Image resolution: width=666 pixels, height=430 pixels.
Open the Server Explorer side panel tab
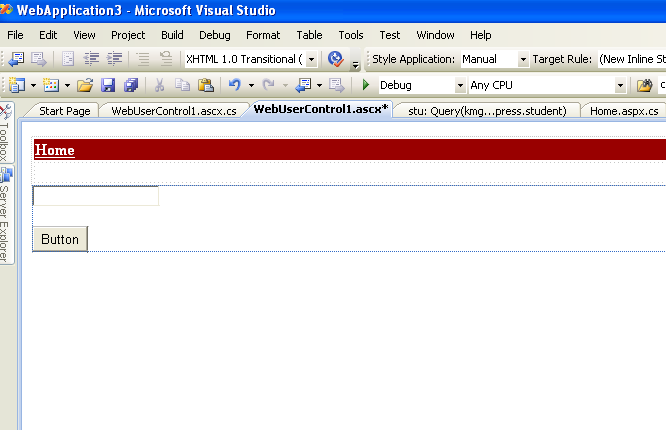point(5,215)
